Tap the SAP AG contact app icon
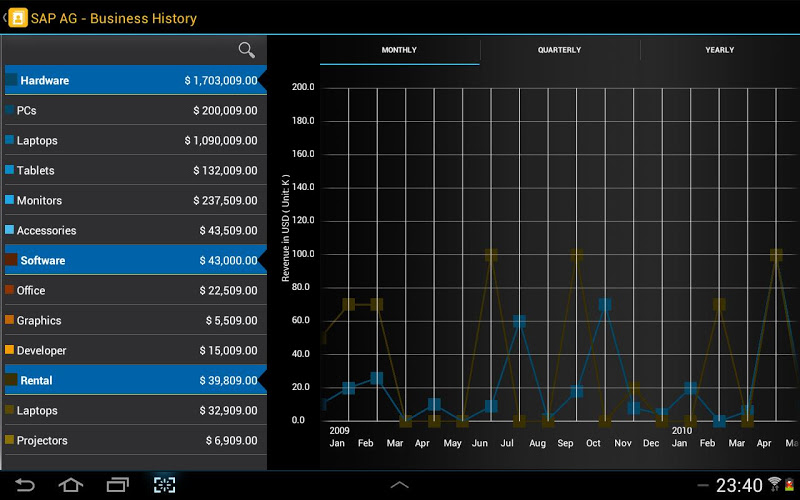800x500 pixels. pos(18,18)
